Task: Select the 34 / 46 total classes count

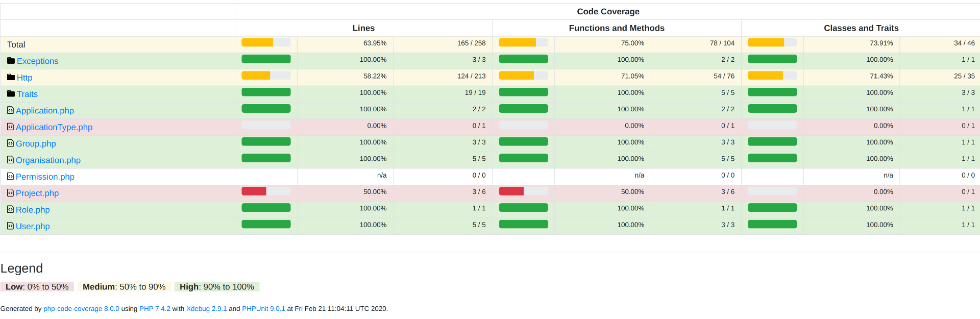Action: point(964,43)
